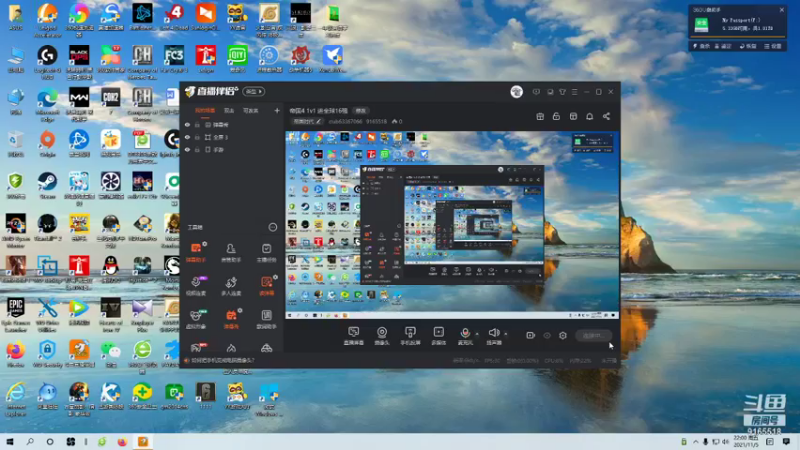Click the streaming app taskbar button
This screenshot has height=450, width=800.
click(143, 442)
